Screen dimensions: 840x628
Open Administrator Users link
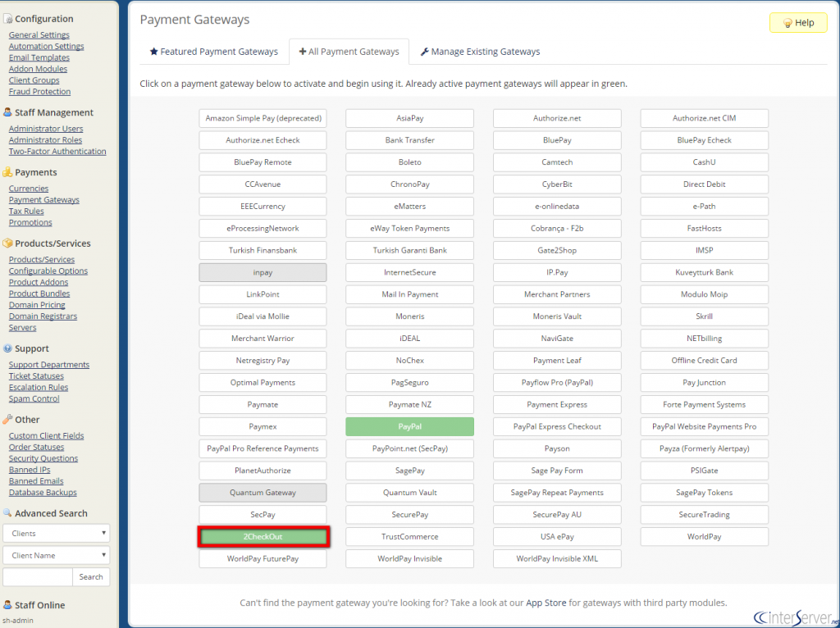pos(46,129)
